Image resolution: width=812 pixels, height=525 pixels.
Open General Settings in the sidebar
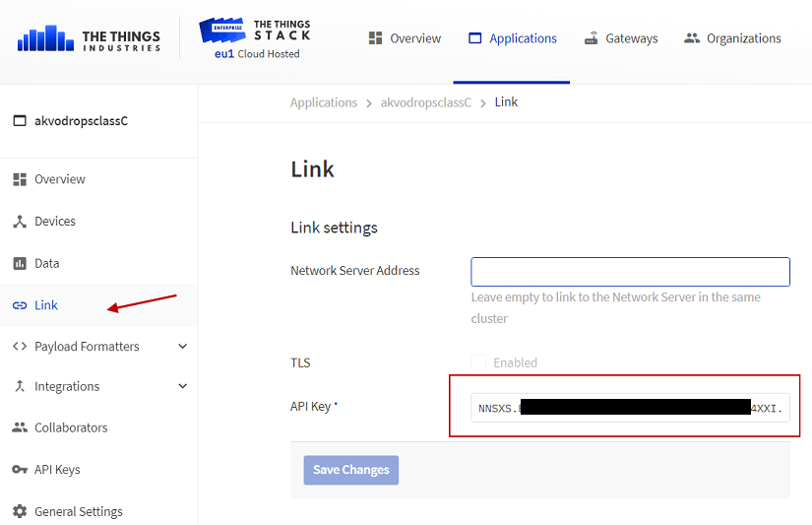(98, 511)
